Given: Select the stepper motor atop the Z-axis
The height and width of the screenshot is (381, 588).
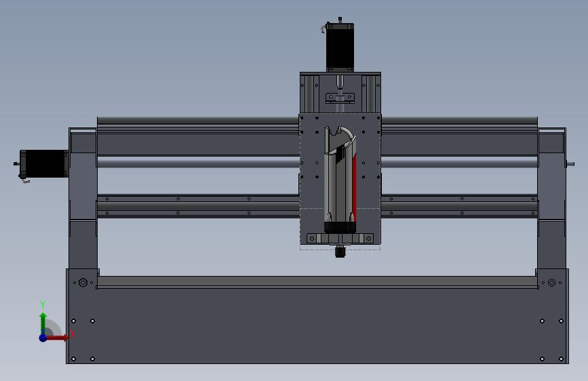Looking at the screenshot, I should tap(340, 47).
